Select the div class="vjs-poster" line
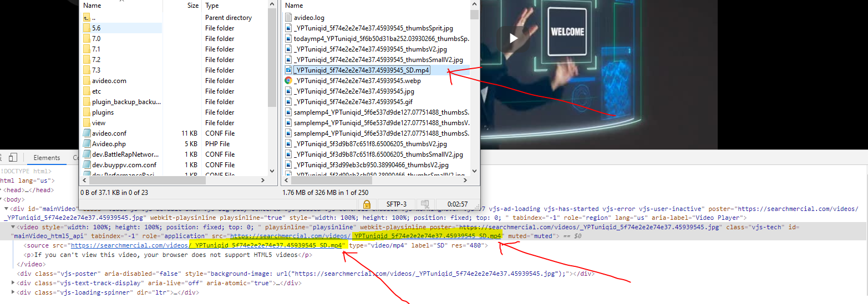868x304 pixels. [306, 274]
